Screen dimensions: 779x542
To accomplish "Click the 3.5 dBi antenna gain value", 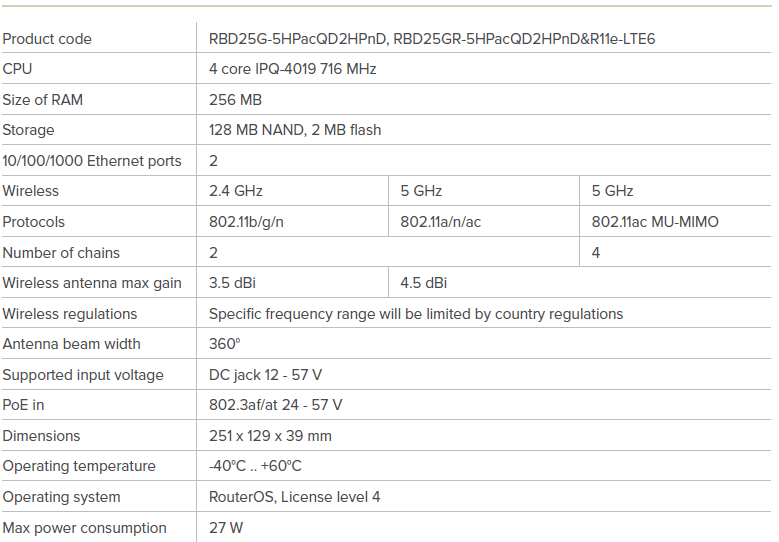I will pos(232,283).
